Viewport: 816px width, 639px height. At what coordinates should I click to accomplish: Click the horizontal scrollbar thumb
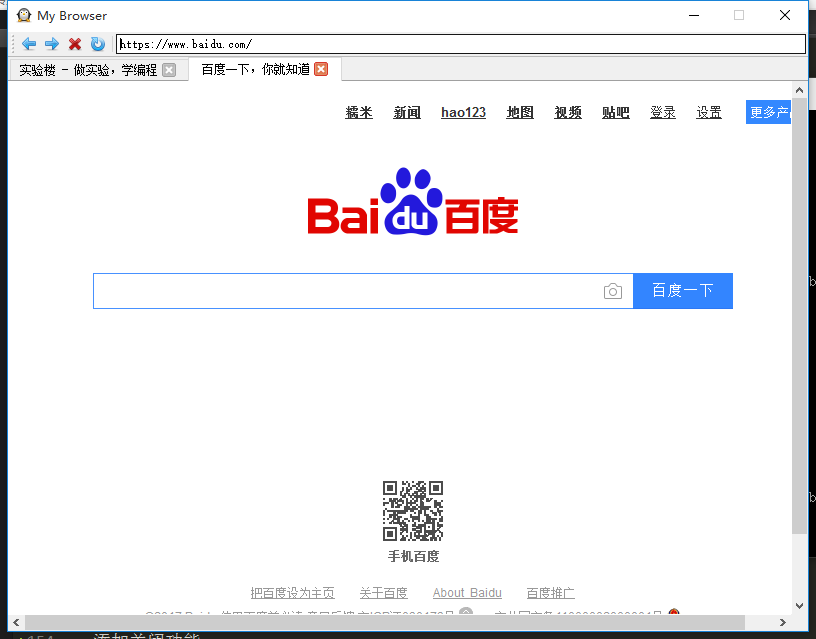[385, 622]
